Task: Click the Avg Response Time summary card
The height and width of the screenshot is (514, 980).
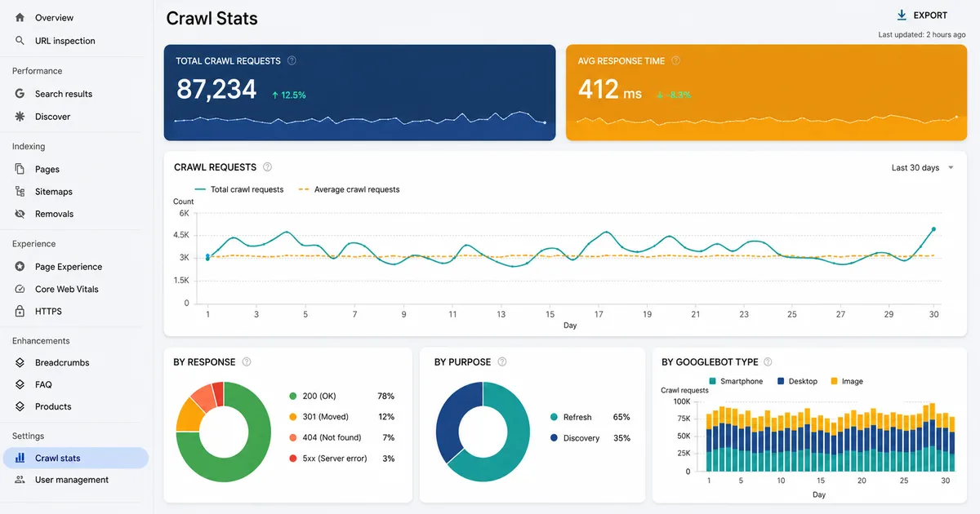Action: (x=766, y=92)
